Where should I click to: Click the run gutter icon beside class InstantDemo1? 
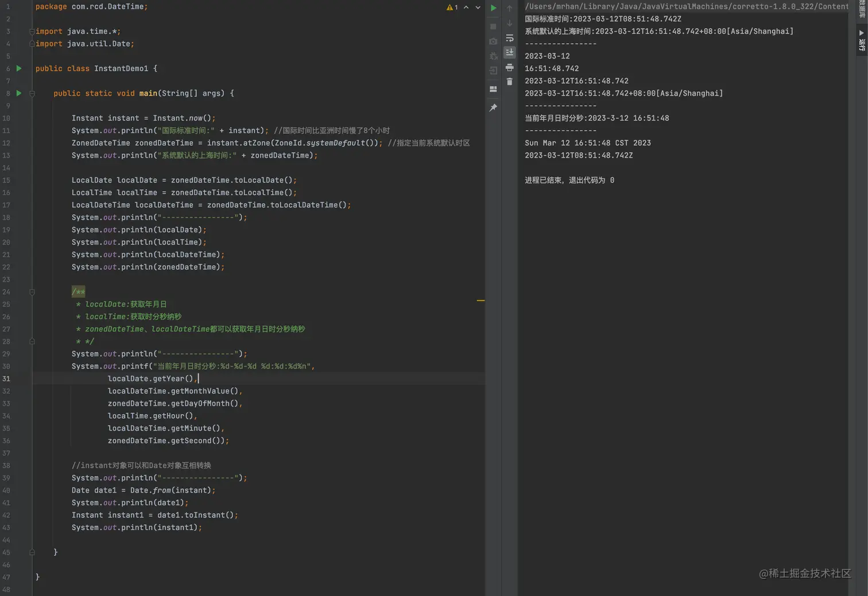coord(19,68)
